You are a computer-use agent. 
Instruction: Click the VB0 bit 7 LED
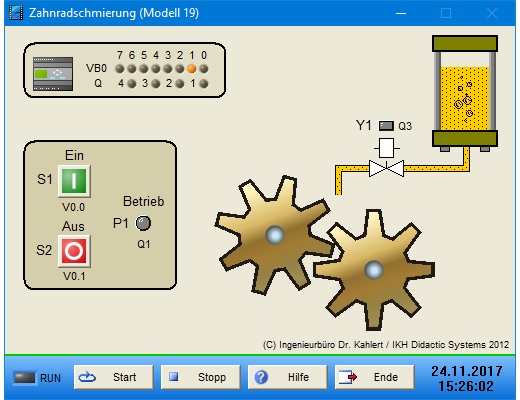120,69
